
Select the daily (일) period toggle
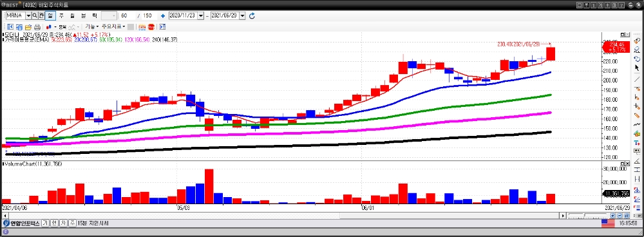click(x=50, y=15)
